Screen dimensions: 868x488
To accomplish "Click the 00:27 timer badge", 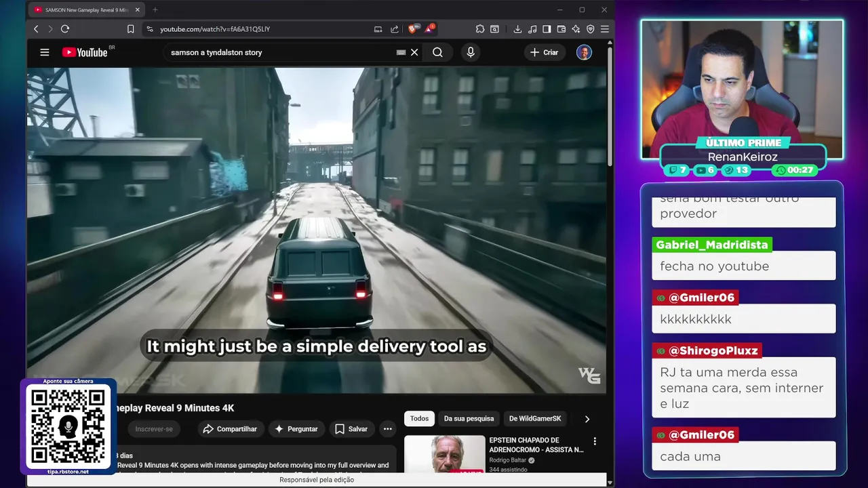I will [x=795, y=170].
